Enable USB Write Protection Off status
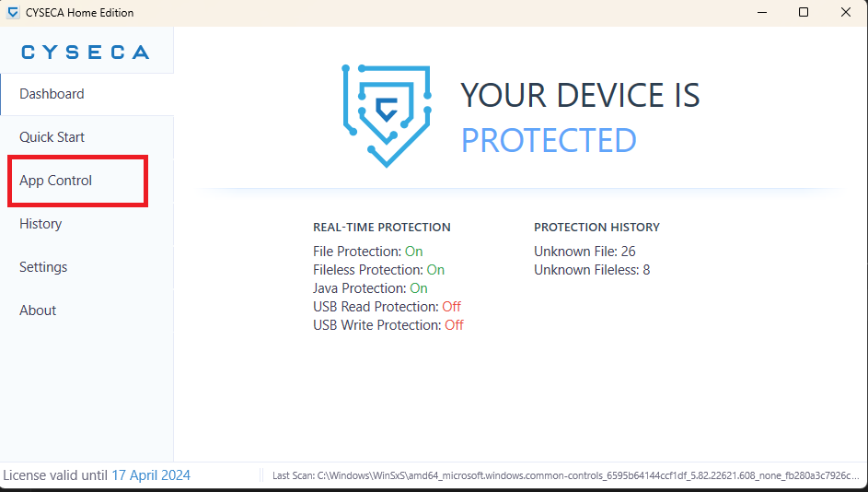This screenshot has width=868, height=492. pyautogui.click(x=454, y=325)
